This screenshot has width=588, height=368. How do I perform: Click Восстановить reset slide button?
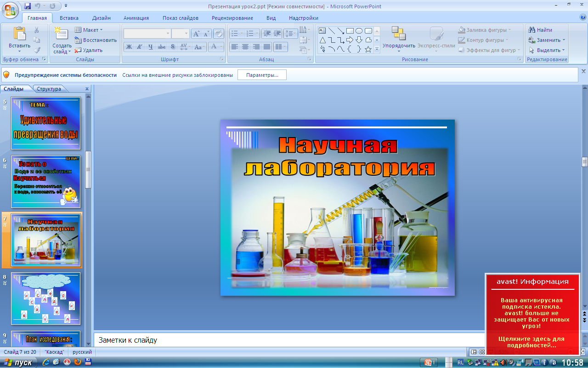(96, 40)
